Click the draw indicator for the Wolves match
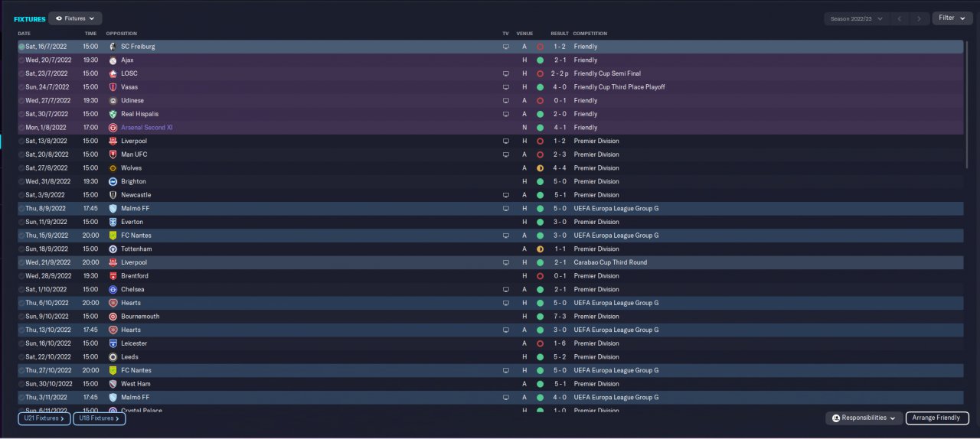Viewport: 980px width, 439px height. [x=540, y=168]
